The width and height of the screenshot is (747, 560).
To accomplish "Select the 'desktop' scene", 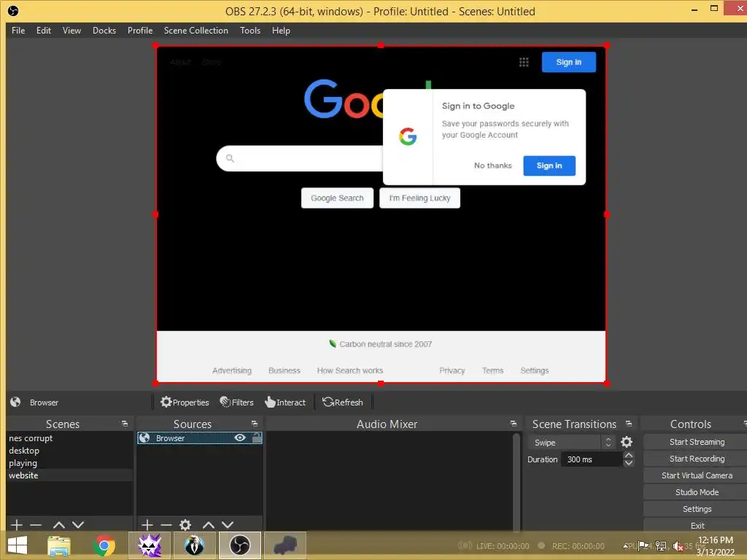I will 69,451.
